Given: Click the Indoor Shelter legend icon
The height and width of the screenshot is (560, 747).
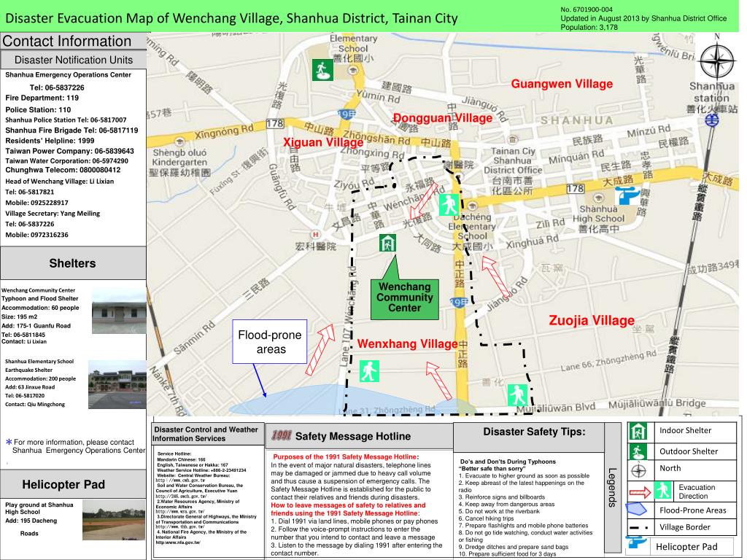Looking at the screenshot, I should (638, 432).
